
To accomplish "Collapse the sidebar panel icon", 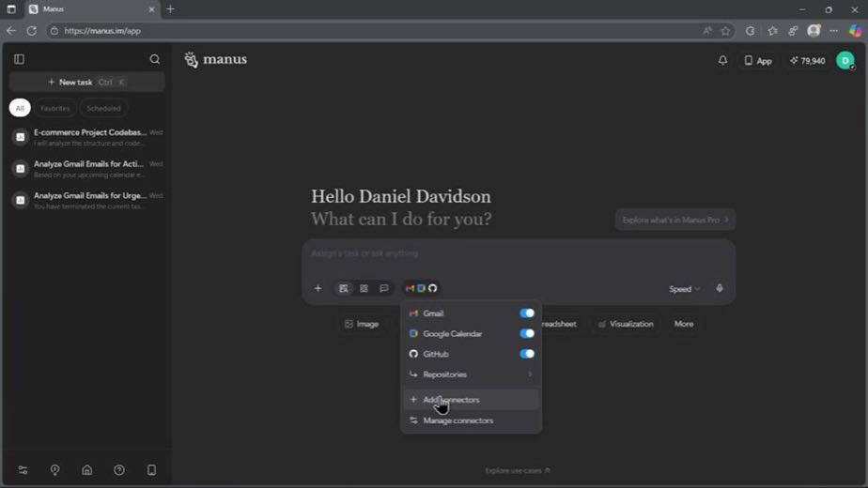I will [x=20, y=59].
